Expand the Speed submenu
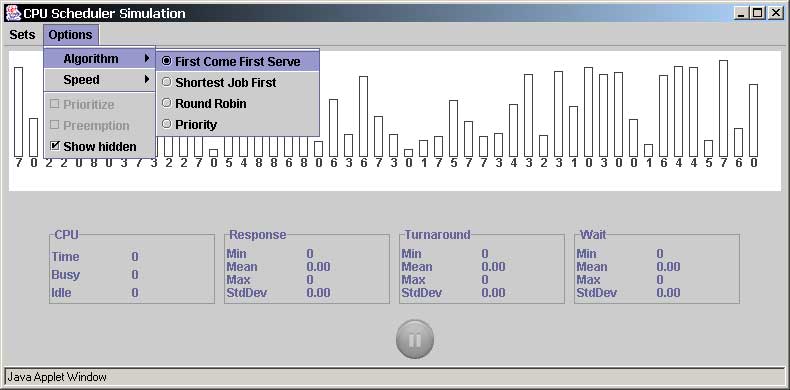This screenshot has width=790, height=390. click(x=99, y=80)
